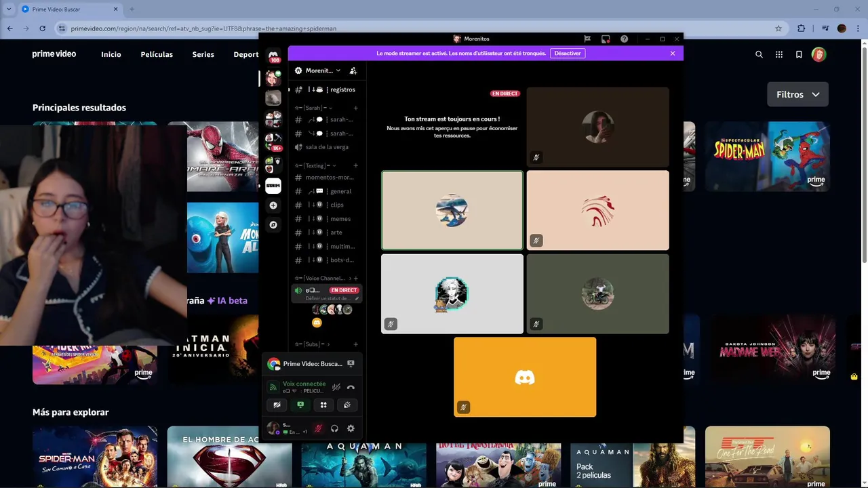Image resolution: width=868 pixels, height=488 pixels.
Task: Toggle noise suppression in voice panel
Action: tap(336, 387)
